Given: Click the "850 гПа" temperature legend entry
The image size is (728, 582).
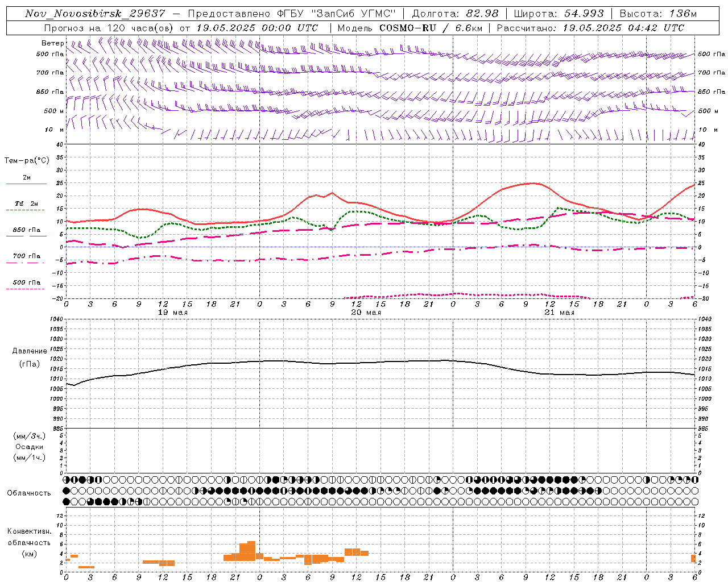Looking at the screenshot, I should pos(26,230).
